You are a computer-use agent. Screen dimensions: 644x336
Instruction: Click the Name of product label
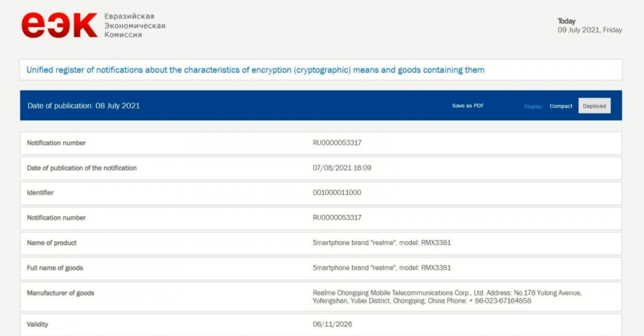tap(52, 242)
